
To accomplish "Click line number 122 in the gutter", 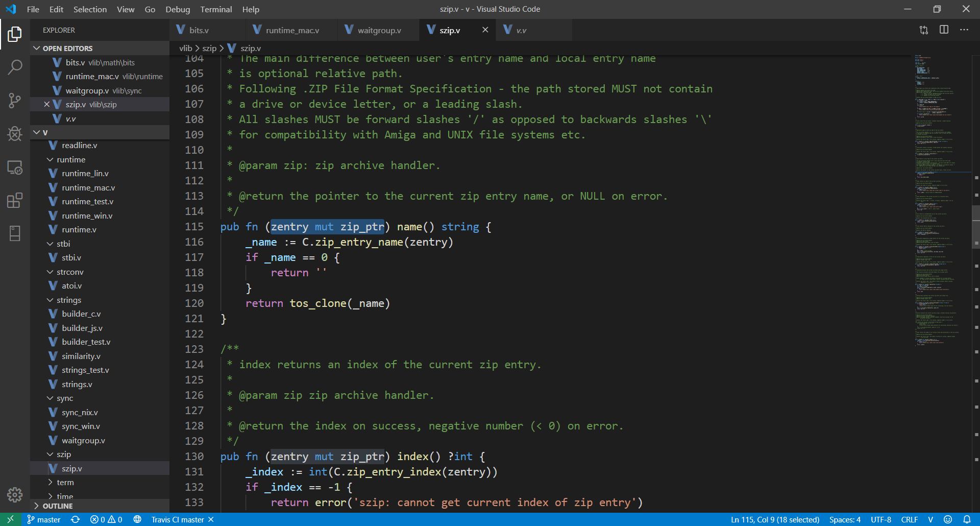I will 194,333.
